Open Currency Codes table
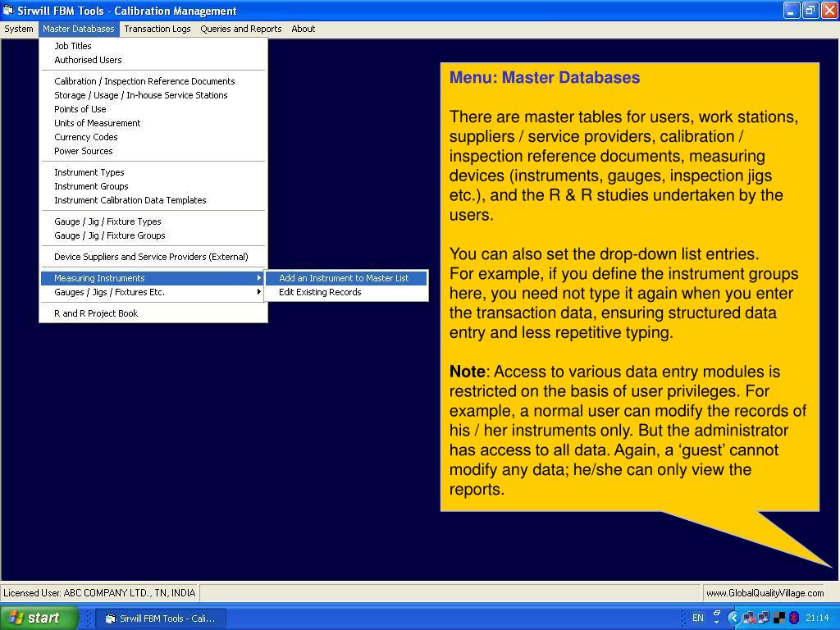This screenshot has width=840, height=630. click(153, 137)
